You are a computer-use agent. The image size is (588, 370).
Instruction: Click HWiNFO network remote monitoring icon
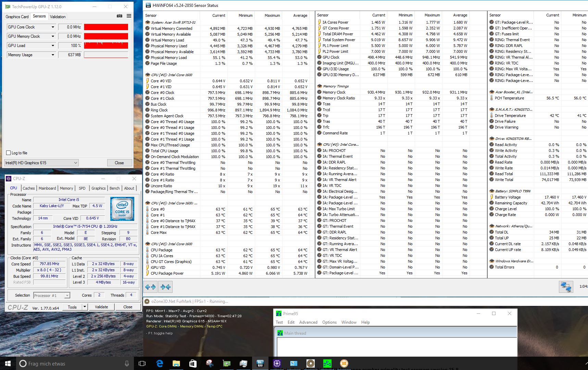(x=566, y=287)
